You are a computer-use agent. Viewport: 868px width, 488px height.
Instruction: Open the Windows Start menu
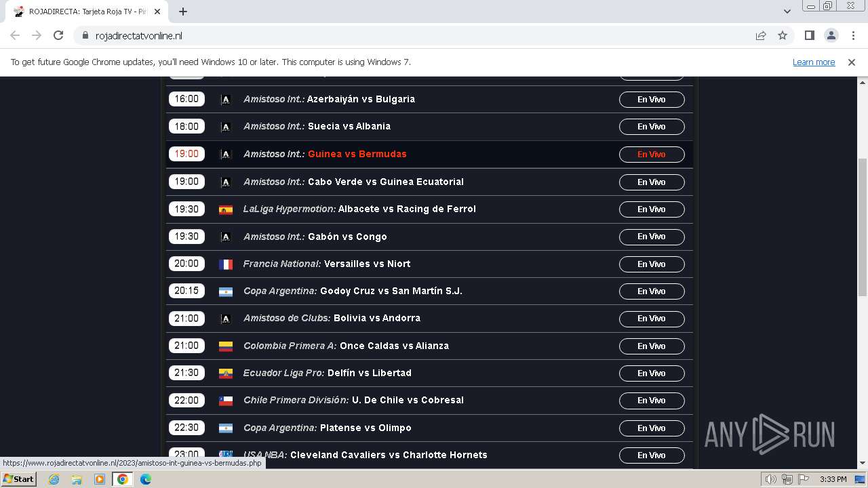point(18,479)
